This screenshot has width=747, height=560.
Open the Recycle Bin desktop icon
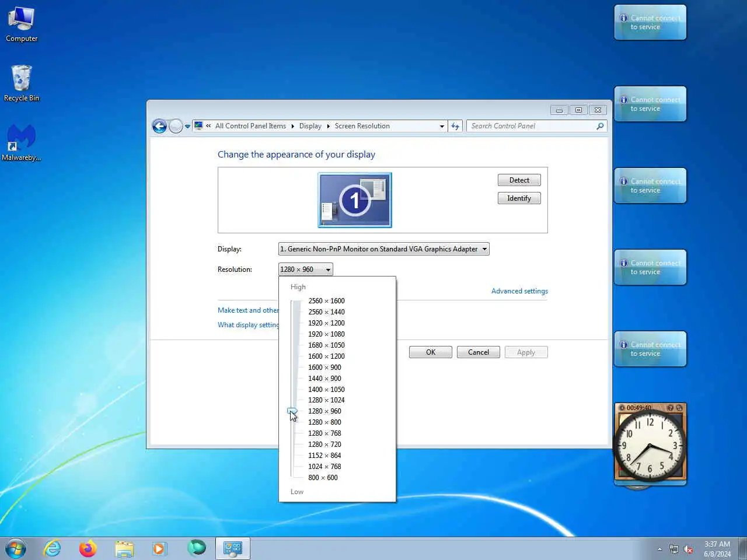[22, 83]
